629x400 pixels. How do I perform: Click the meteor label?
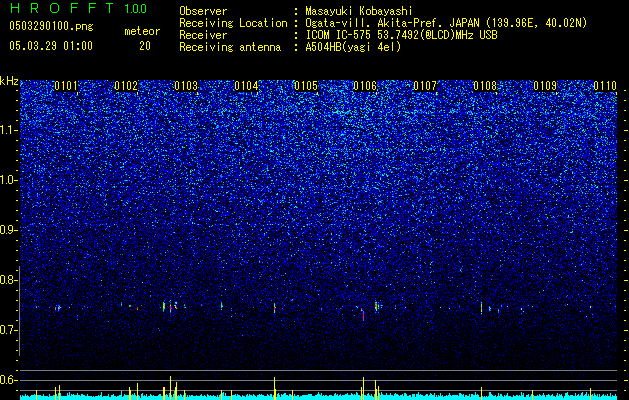(142, 31)
